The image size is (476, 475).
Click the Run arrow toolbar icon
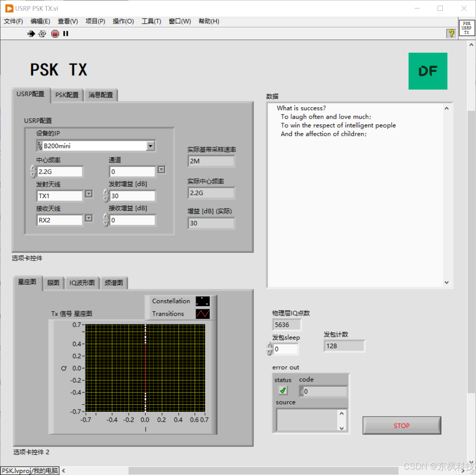pos(31,34)
